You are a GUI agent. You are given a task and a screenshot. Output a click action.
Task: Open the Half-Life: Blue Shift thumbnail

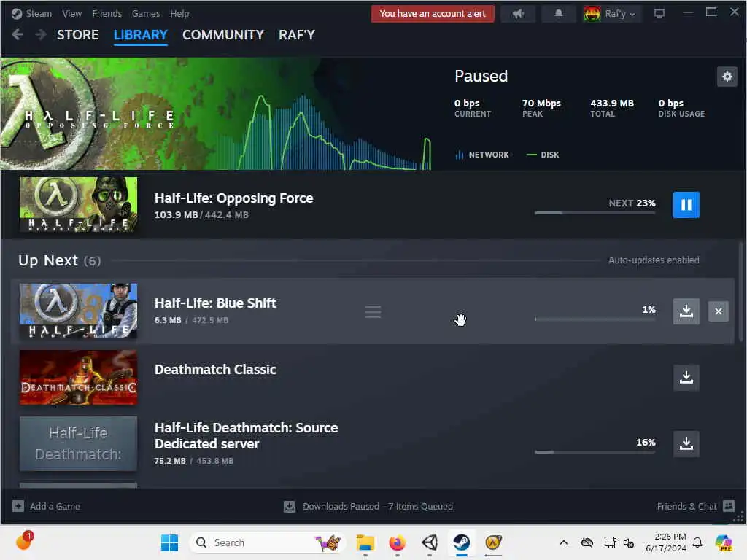click(x=78, y=311)
